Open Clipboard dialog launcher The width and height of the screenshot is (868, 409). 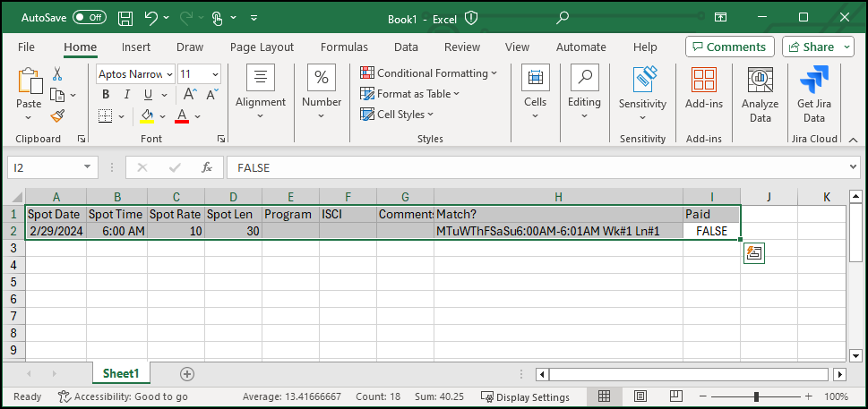[82, 139]
